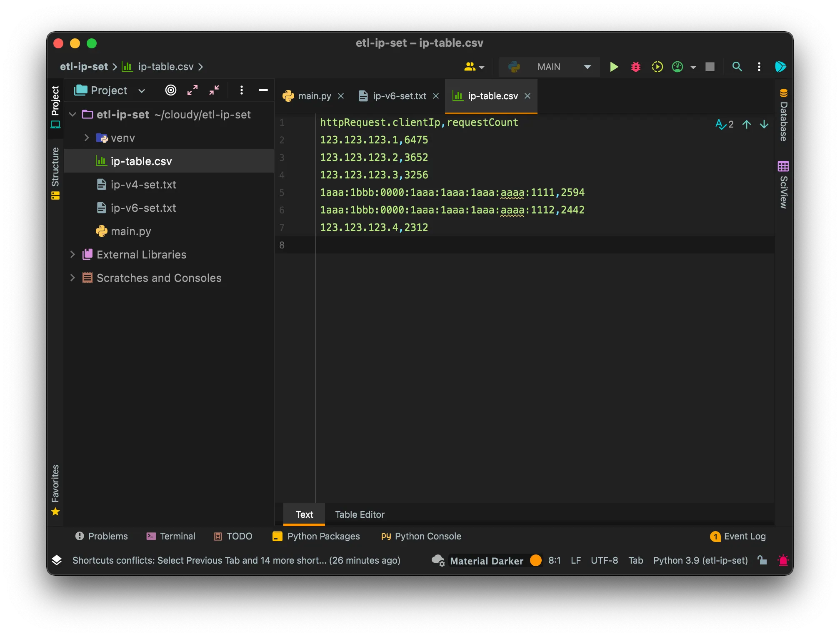Switch to the main.py editor tab

[314, 96]
